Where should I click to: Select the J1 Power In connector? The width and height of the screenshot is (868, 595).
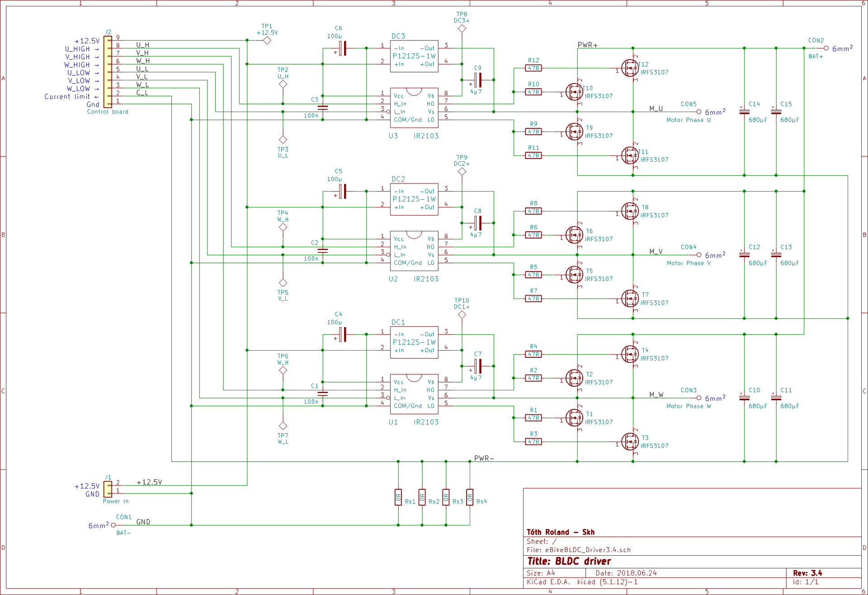pyautogui.click(x=108, y=489)
